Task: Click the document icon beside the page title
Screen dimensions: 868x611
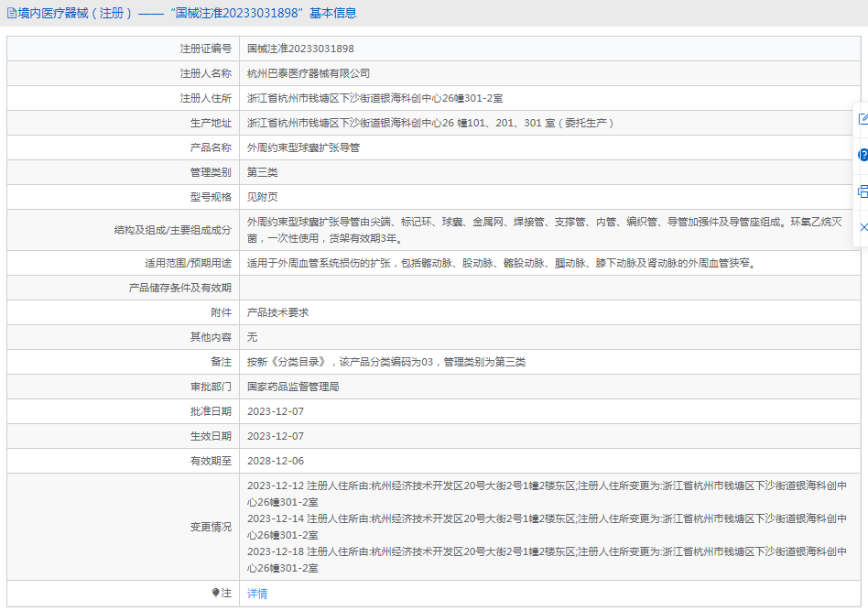Action: (x=11, y=14)
